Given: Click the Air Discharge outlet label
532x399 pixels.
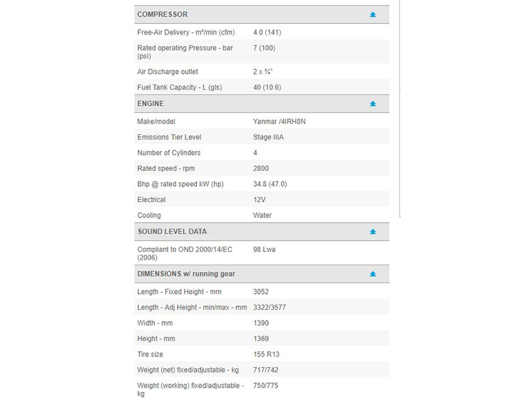Looking at the screenshot, I should click(x=168, y=71).
